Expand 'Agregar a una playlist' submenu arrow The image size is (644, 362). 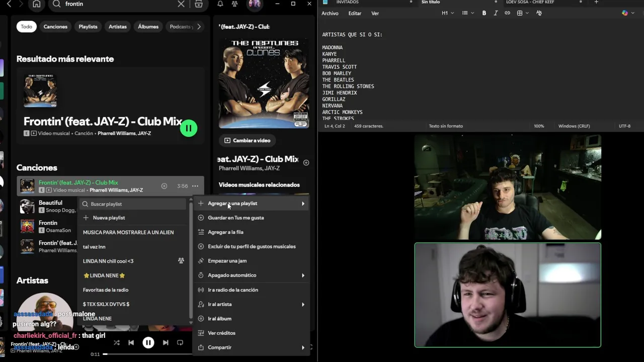point(303,204)
